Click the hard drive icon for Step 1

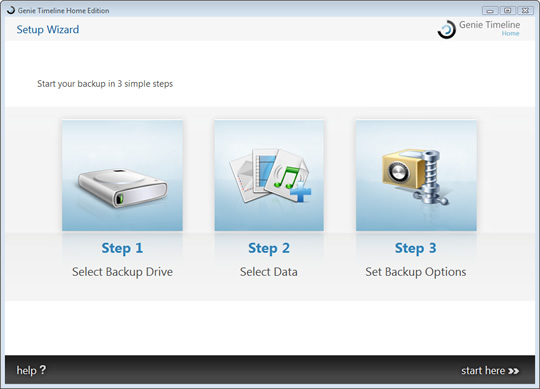pyautogui.click(x=122, y=175)
